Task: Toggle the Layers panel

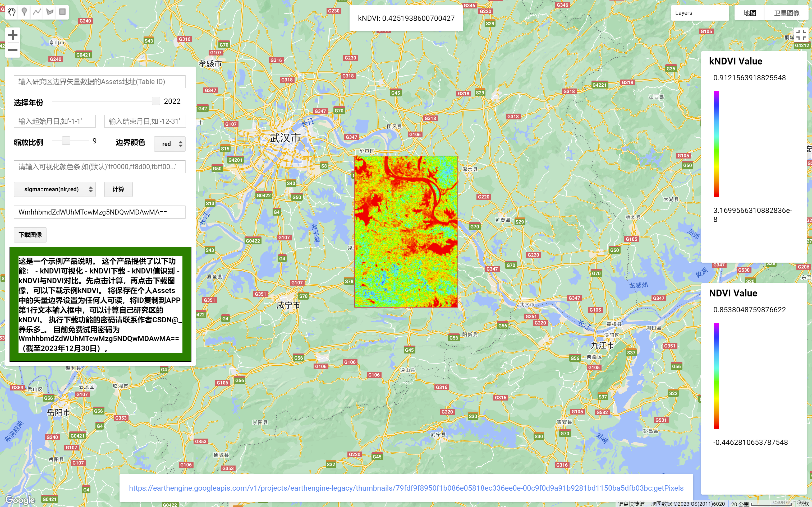Action: 700,13
